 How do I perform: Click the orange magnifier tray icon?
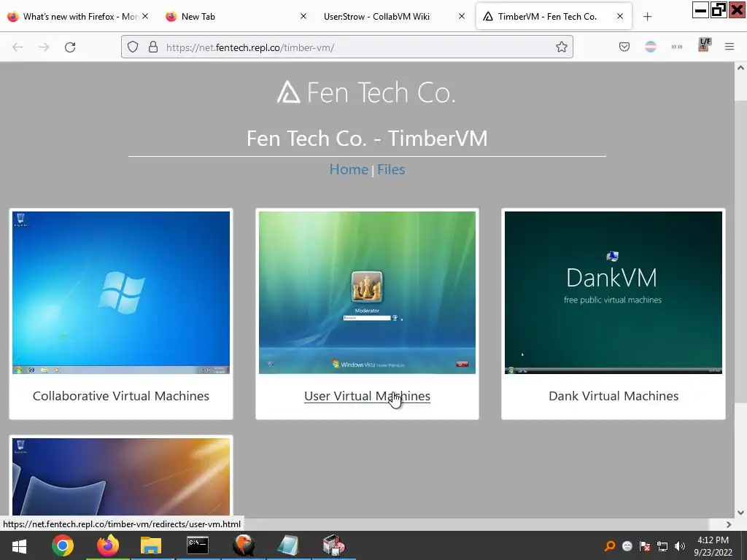tap(609, 546)
